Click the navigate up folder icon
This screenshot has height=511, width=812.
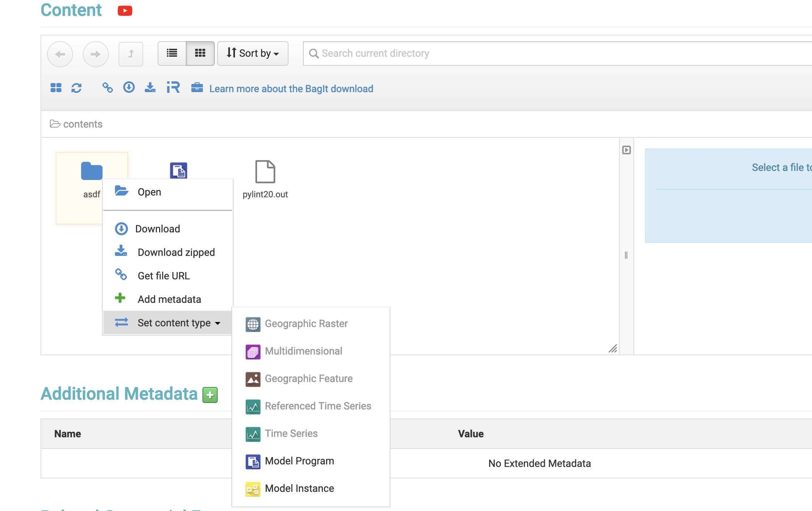[x=131, y=53]
